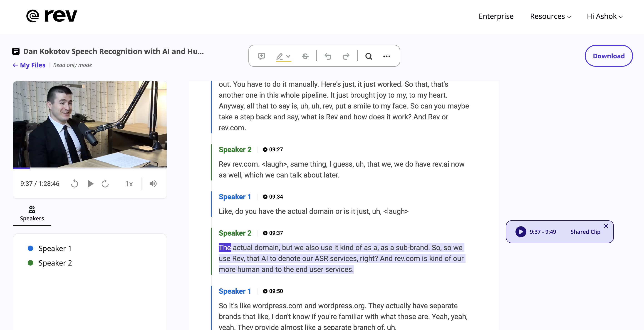The image size is (644, 330).
Task: Select the highlighter pen tool
Action: pyautogui.click(x=280, y=56)
